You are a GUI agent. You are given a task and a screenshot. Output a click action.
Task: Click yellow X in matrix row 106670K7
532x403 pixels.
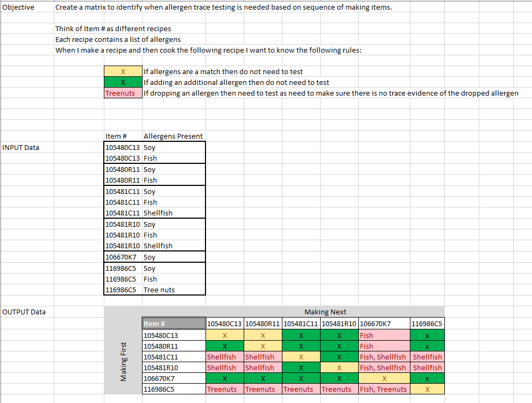[x=384, y=378]
